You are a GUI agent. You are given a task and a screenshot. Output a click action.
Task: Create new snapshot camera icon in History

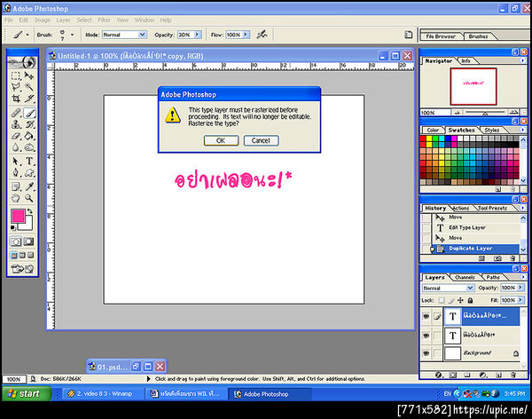497,258
